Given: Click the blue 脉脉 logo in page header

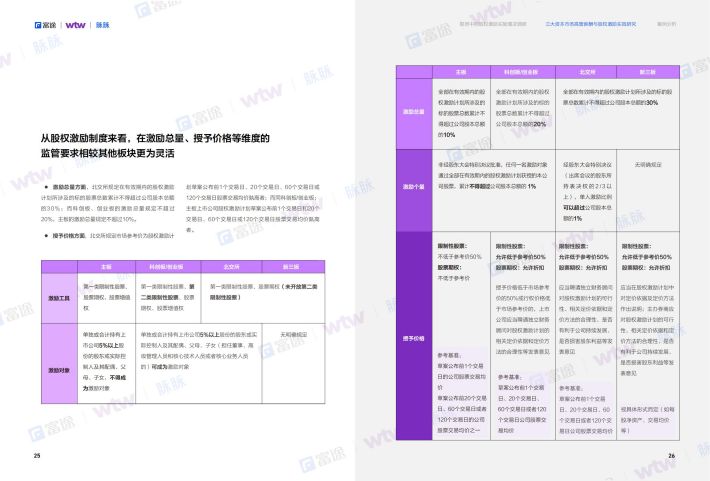Looking at the screenshot, I should click(102, 25).
